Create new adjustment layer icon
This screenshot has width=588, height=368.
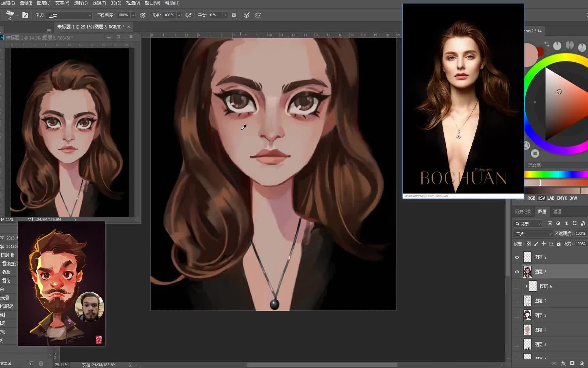[x=582, y=363]
